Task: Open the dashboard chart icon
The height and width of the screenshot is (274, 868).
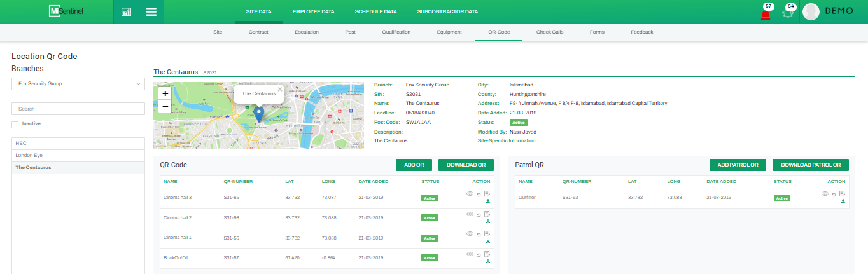Action: [126, 11]
